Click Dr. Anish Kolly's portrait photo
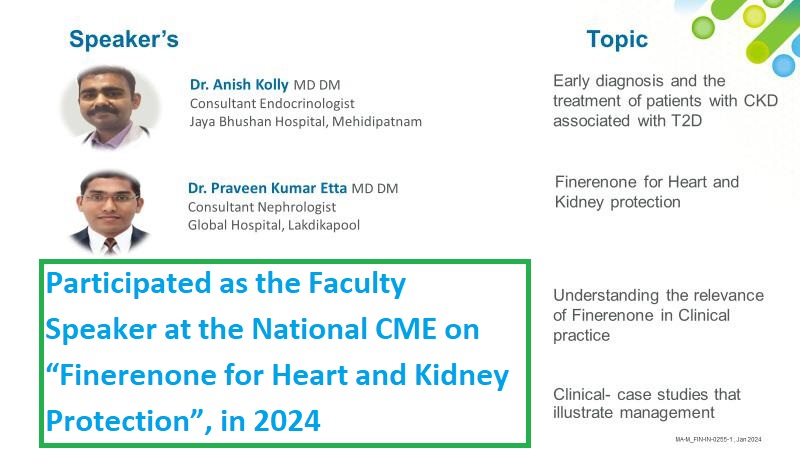800x450 pixels. coord(110,107)
